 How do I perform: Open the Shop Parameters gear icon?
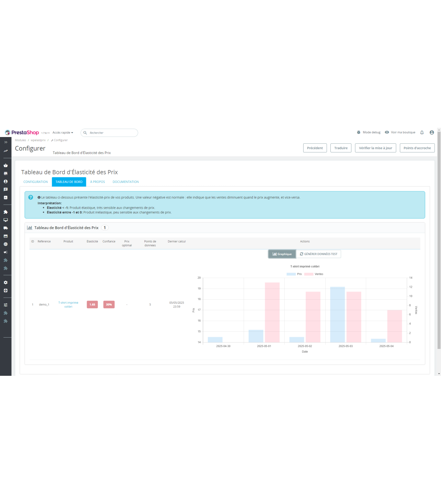coord(6,282)
